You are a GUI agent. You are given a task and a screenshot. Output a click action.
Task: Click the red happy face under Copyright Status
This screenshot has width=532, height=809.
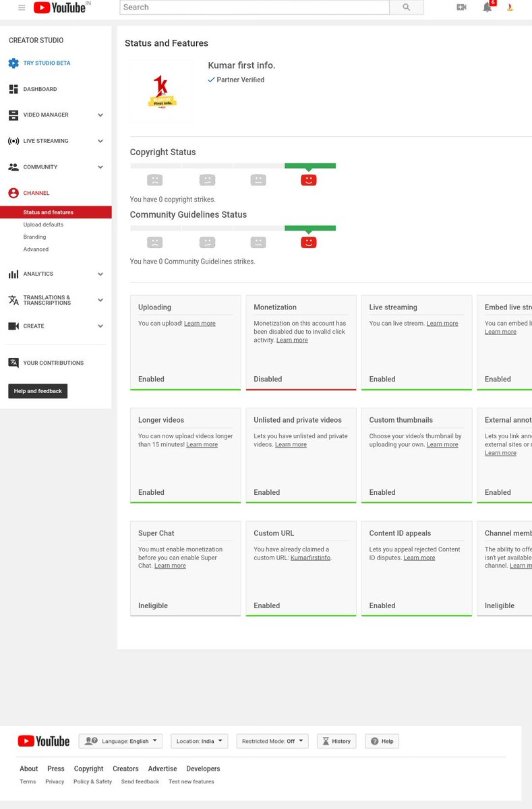(x=309, y=180)
